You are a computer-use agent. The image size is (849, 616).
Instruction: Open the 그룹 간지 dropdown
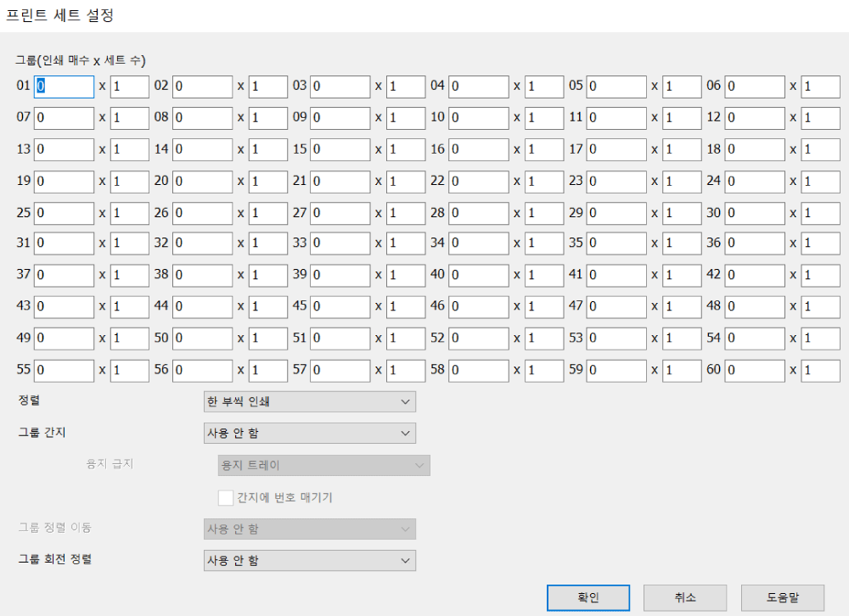310,433
